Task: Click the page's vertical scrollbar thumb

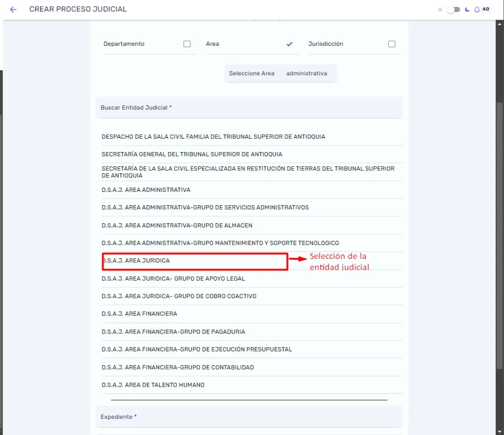Action: click(x=500, y=236)
